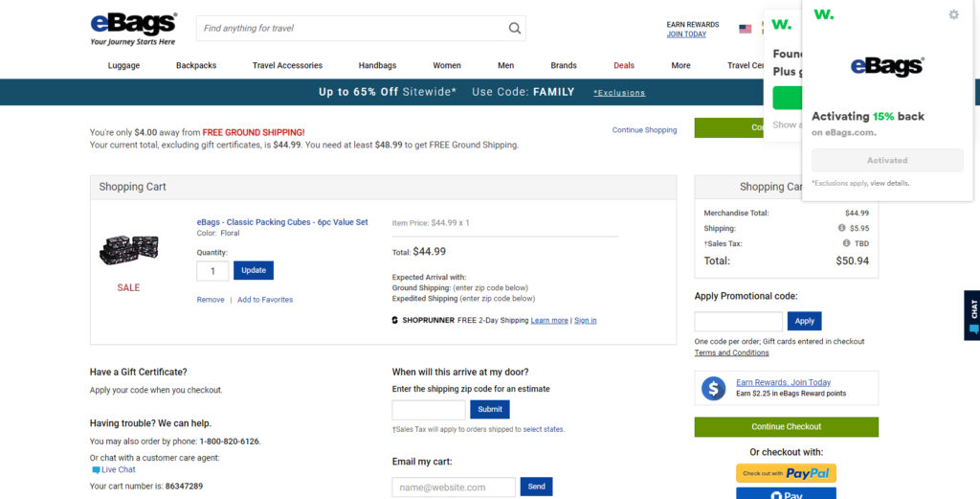Click the Shipping info icon
980x499 pixels.
point(841,228)
